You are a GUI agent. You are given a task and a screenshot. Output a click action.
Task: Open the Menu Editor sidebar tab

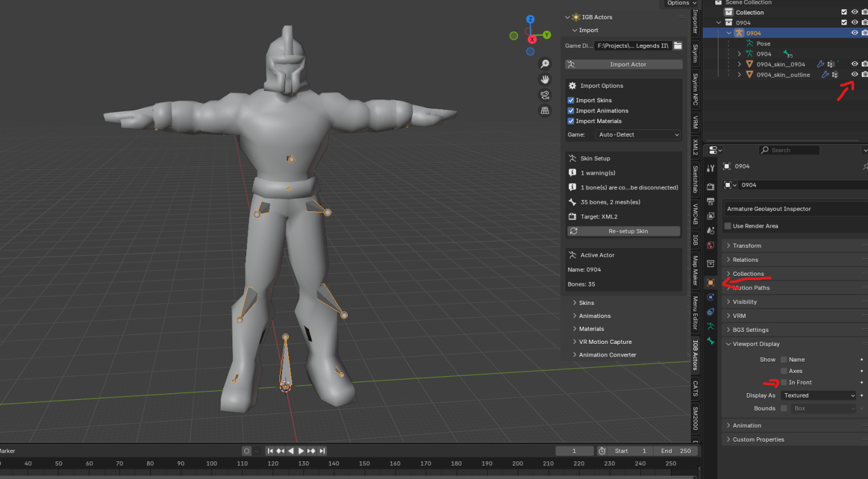695,313
